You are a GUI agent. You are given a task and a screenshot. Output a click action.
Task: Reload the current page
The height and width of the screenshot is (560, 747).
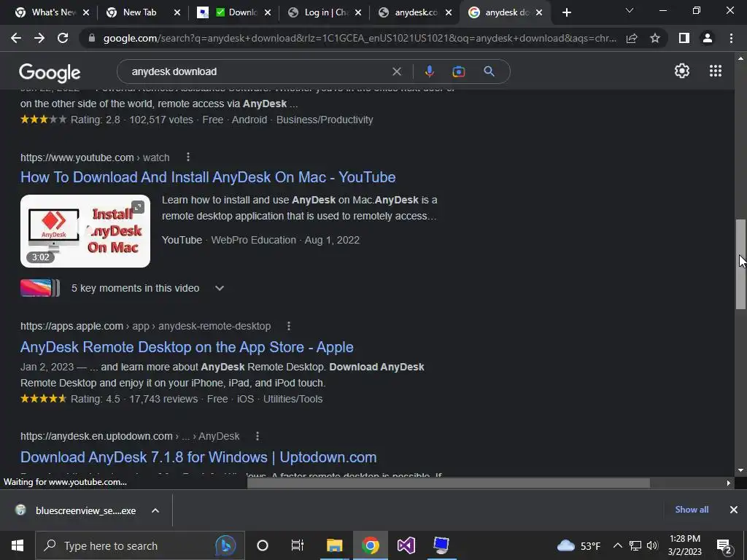coord(63,38)
